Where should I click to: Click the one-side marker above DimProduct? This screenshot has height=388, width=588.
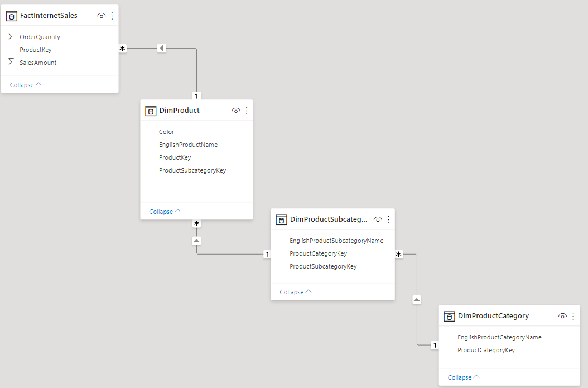coord(196,95)
